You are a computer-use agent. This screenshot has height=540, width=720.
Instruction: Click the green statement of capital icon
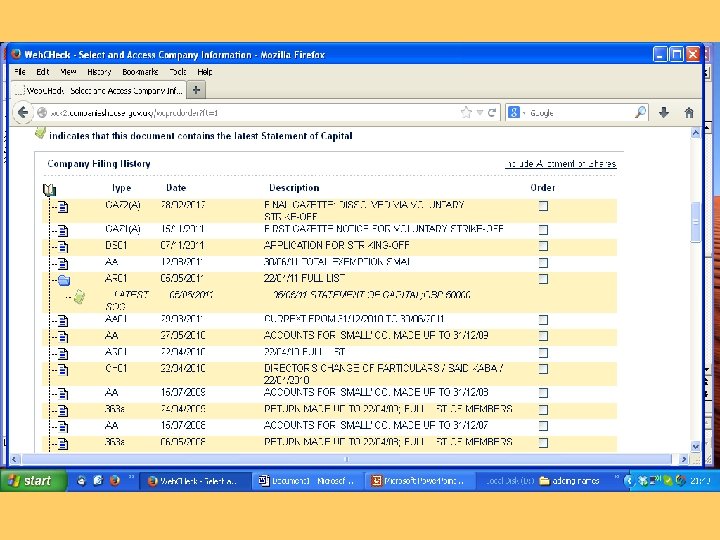(x=79, y=297)
